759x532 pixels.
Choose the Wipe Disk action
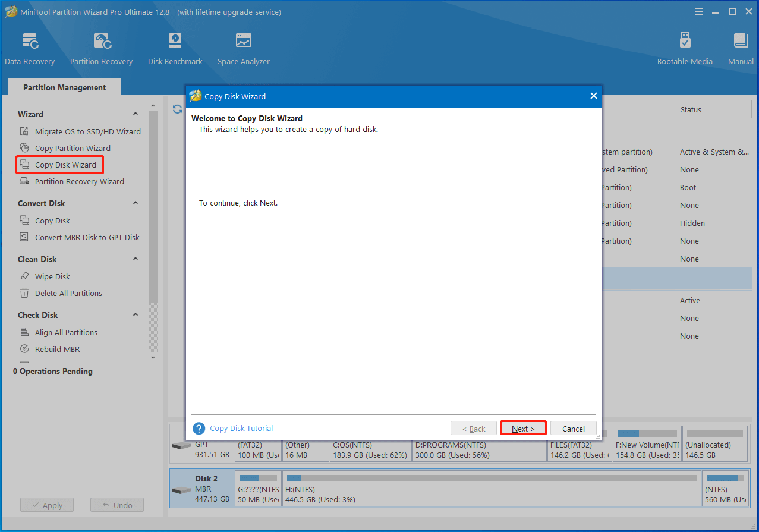[x=52, y=276]
